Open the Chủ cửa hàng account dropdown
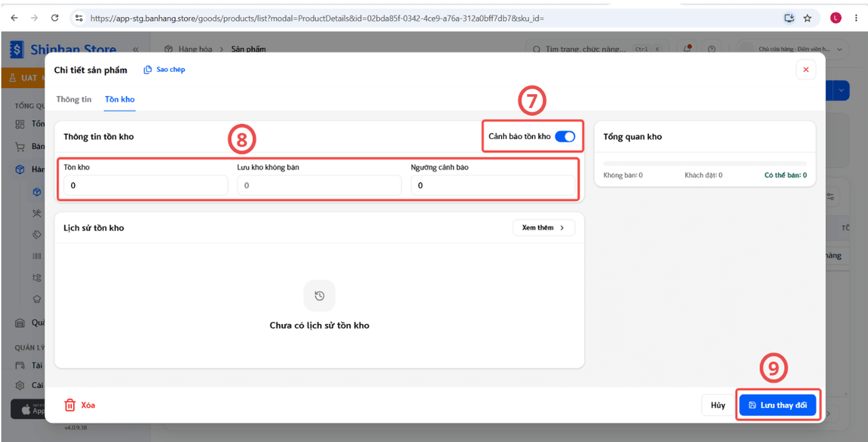 coord(793,49)
